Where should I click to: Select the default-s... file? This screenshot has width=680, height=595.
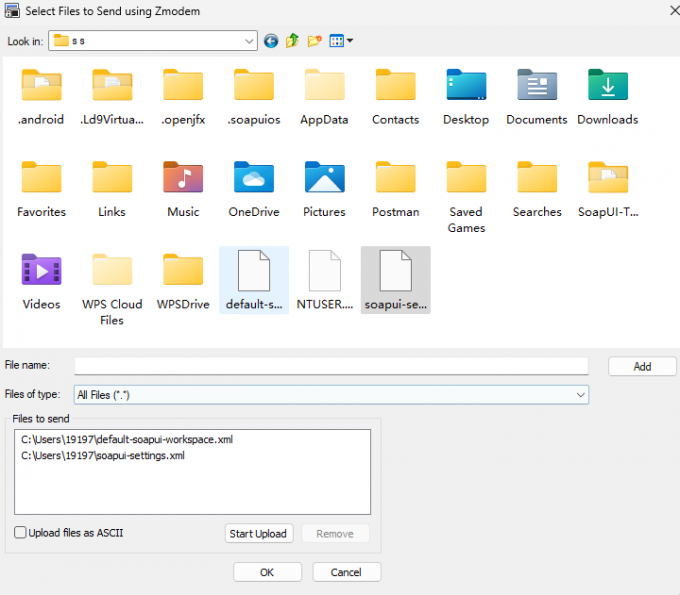(x=254, y=280)
